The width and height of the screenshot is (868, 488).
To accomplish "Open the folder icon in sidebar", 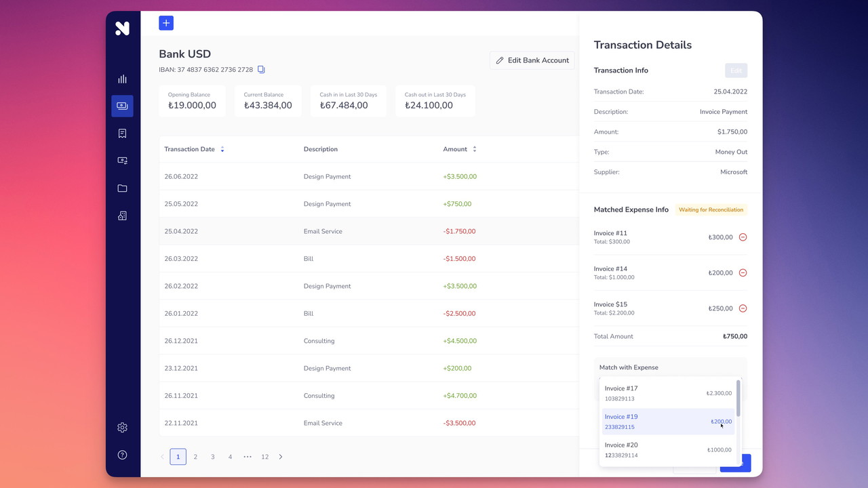I will [122, 188].
